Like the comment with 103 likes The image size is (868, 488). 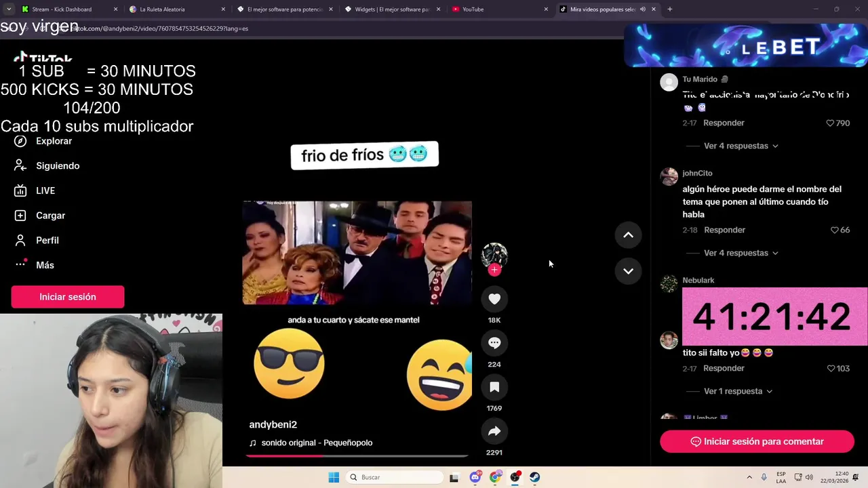click(831, 369)
